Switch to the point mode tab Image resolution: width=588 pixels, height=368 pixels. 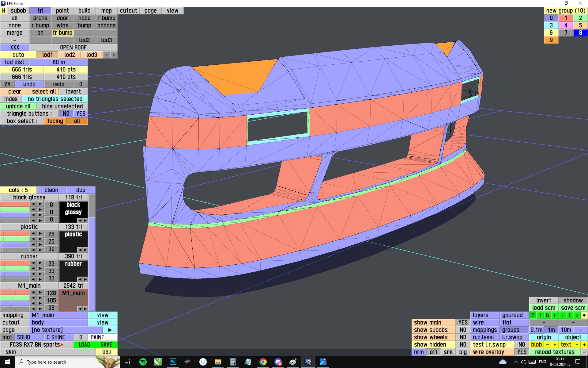click(x=62, y=10)
